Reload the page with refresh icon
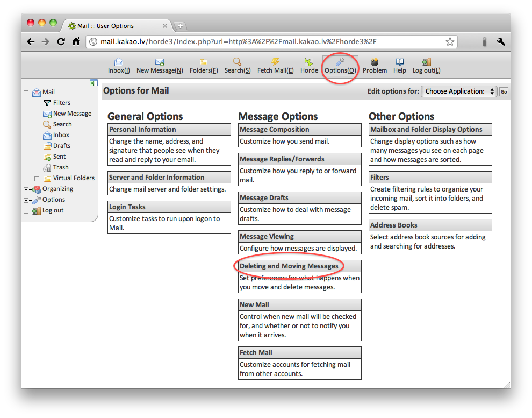Screen dimensions: 532x418 pos(61,42)
